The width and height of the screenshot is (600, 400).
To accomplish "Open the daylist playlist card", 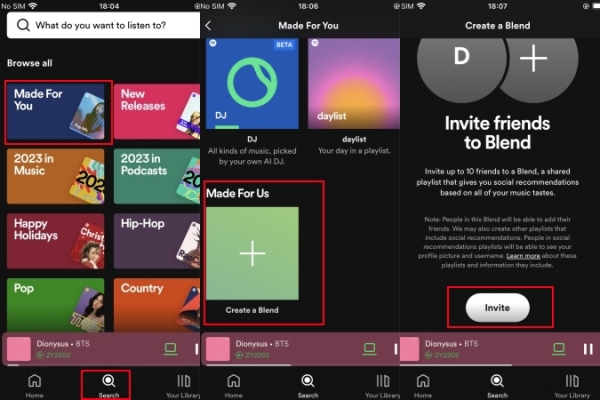I will tap(354, 83).
